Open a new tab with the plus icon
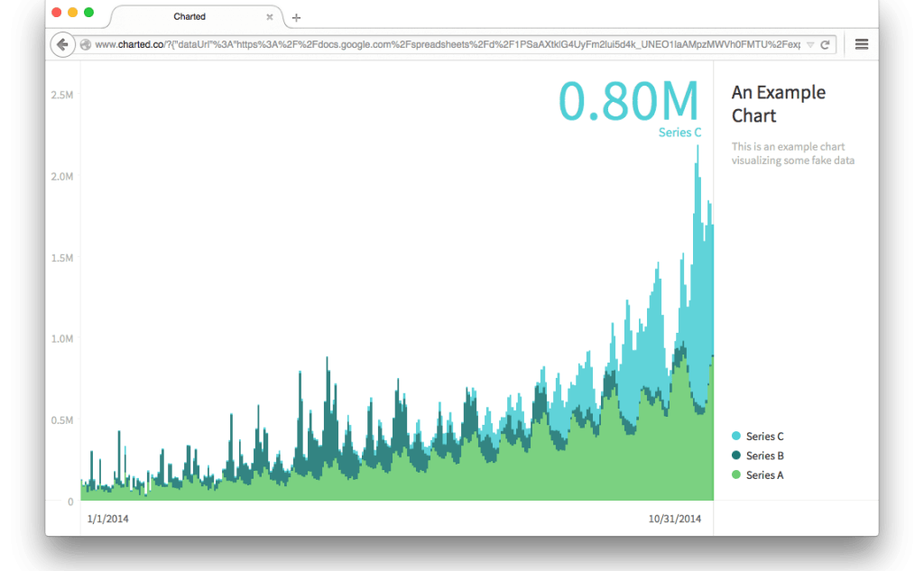The height and width of the screenshot is (571, 924). [296, 17]
